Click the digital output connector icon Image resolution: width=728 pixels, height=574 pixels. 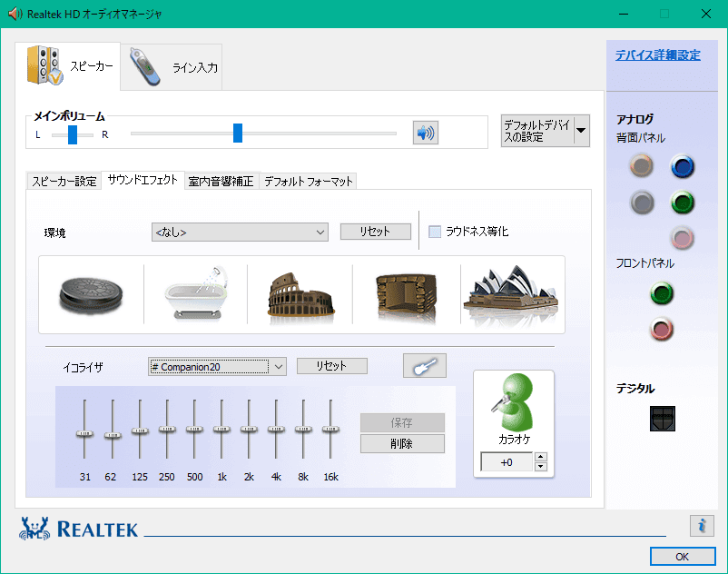tap(664, 418)
